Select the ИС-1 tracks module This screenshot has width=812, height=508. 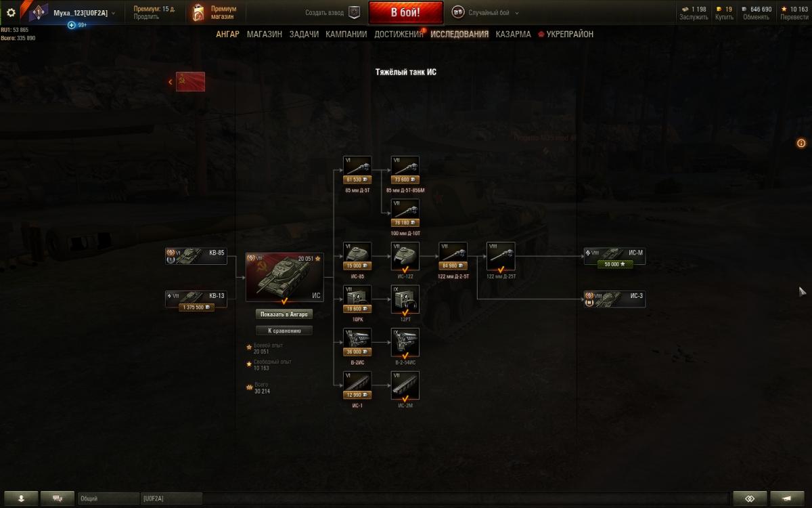[x=357, y=385]
